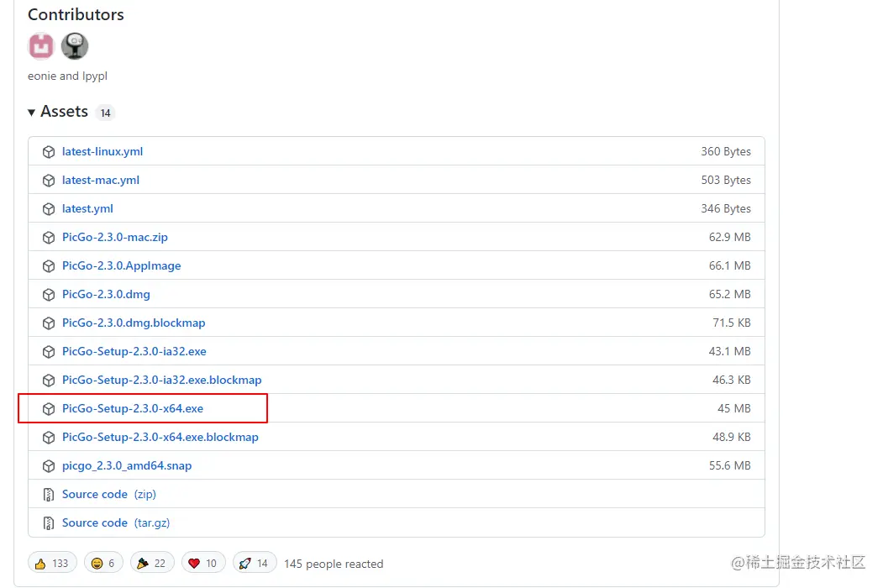Click the 14 assets count badge
The height and width of the screenshot is (588, 883).
click(105, 113)
